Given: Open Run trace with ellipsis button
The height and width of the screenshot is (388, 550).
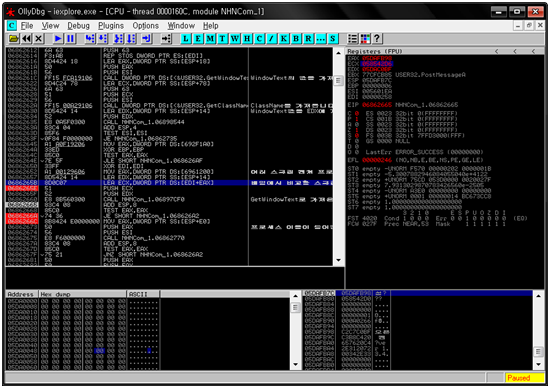Looking at the screenshot, I should [x=321, y=39].
